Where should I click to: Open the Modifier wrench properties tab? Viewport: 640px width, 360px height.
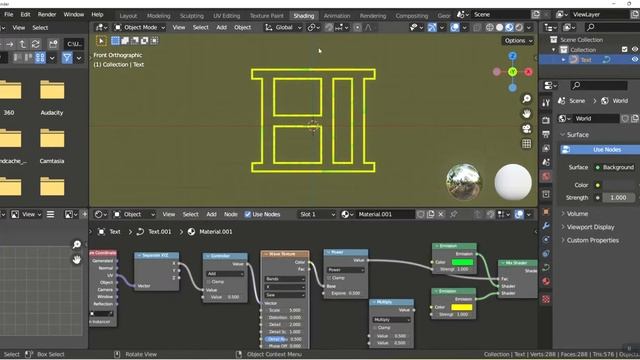(x=546, y=226)
